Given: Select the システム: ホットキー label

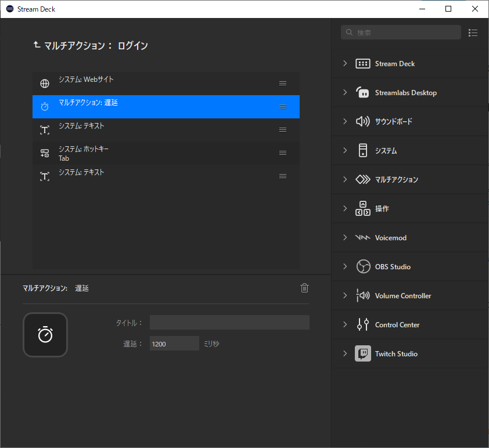Looking at the screenshot, I should (84, 149).
